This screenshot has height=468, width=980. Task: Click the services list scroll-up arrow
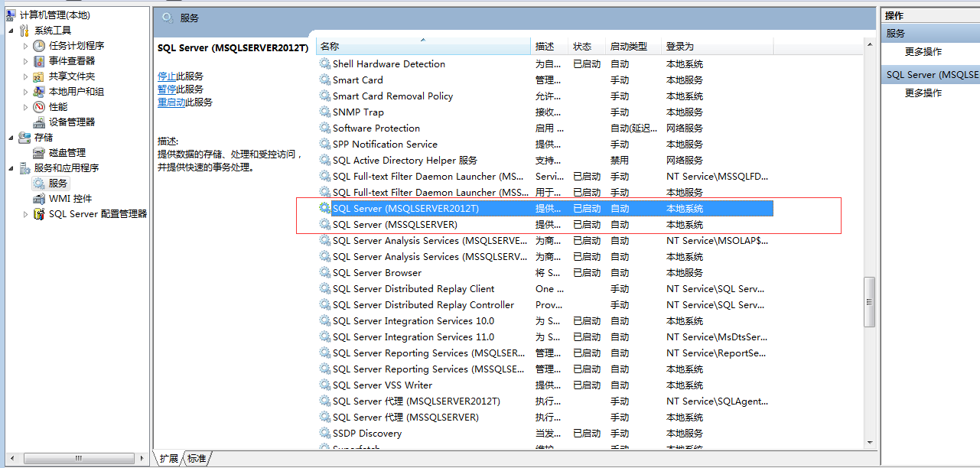pyautogui.click(x=869, y=45)
